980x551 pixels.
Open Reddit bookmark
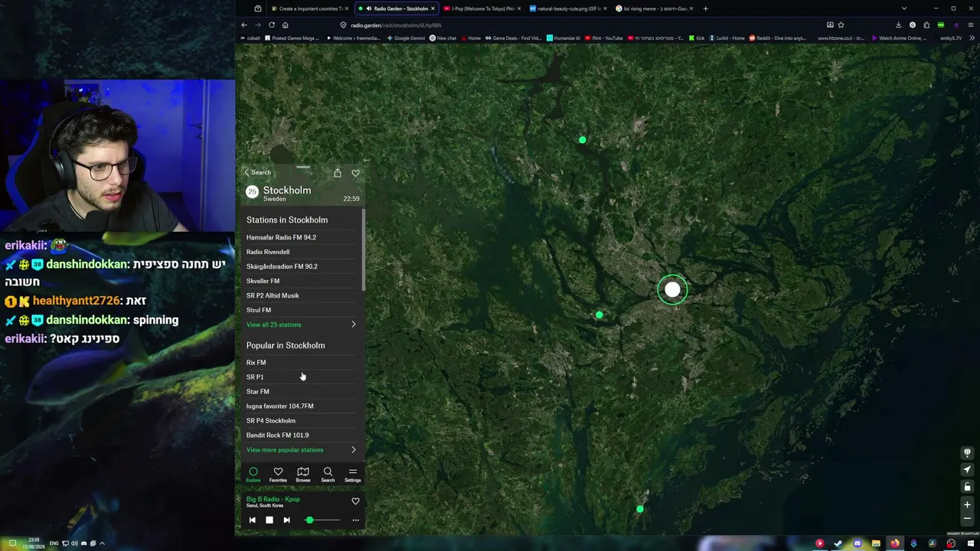tap(777, 37)
